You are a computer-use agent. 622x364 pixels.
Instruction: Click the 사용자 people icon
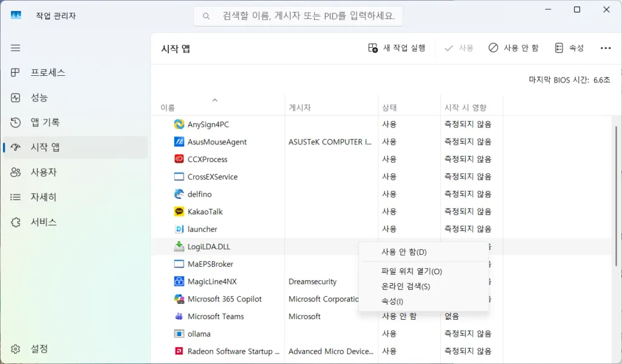point(15,172)
